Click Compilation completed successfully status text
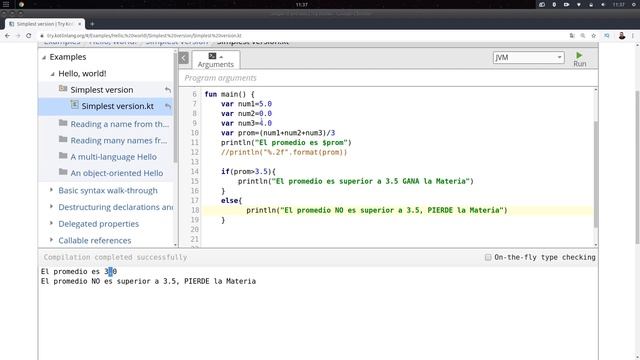Image resolution: width=640 pixels, height=360 pixels. point(115,257)
